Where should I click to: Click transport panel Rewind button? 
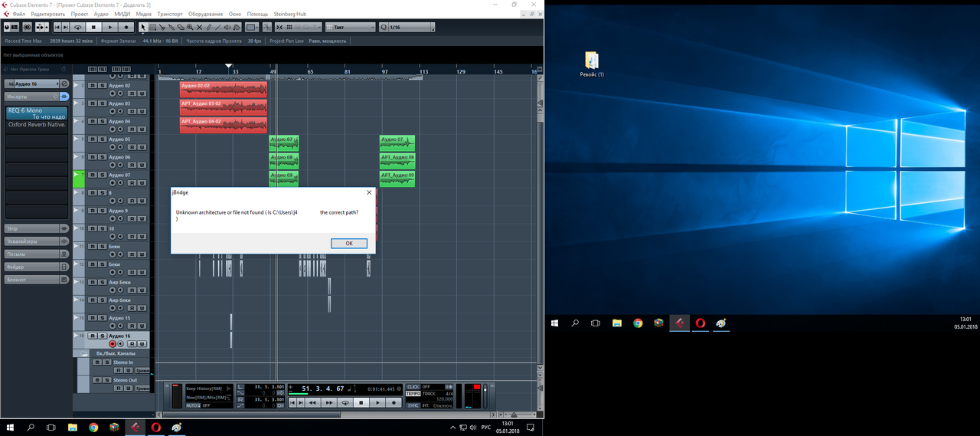(x=312, y=402)
